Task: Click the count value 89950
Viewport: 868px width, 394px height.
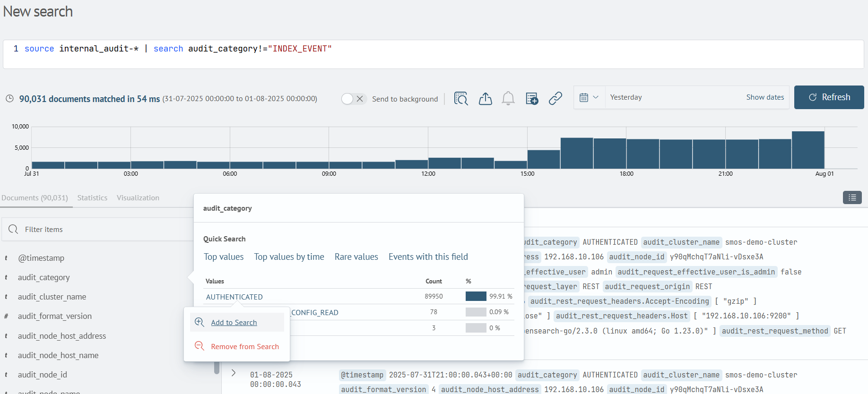Action: (x=434, y=296)
